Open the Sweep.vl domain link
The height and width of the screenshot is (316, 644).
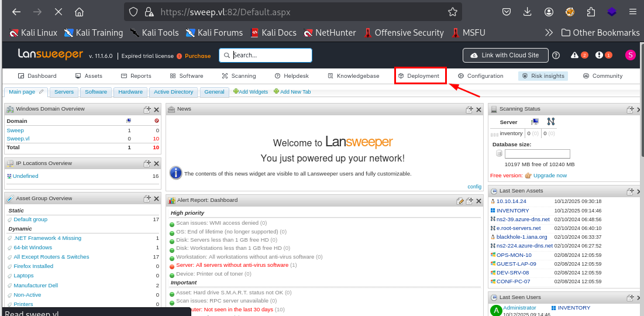coord(18,139)
